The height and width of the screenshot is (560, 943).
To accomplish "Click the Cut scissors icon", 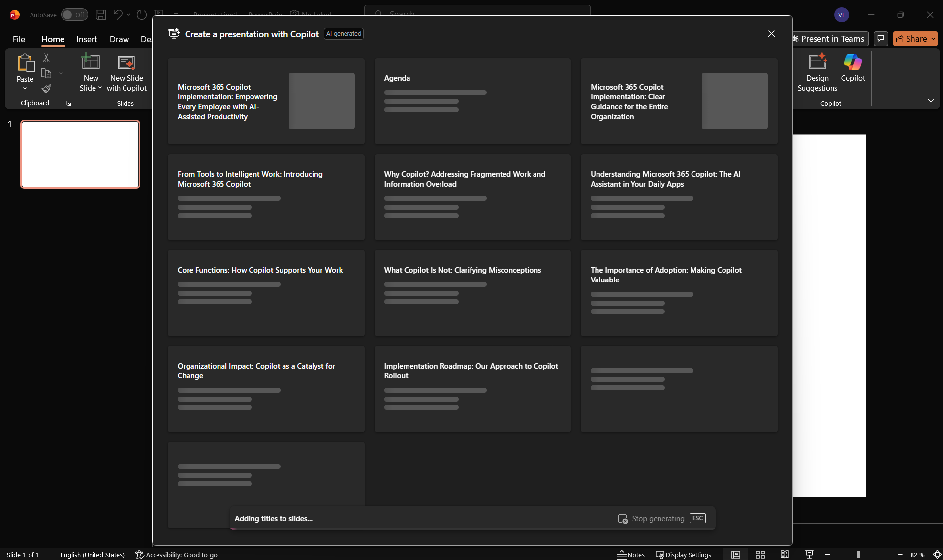I will (x=46, y=58).
